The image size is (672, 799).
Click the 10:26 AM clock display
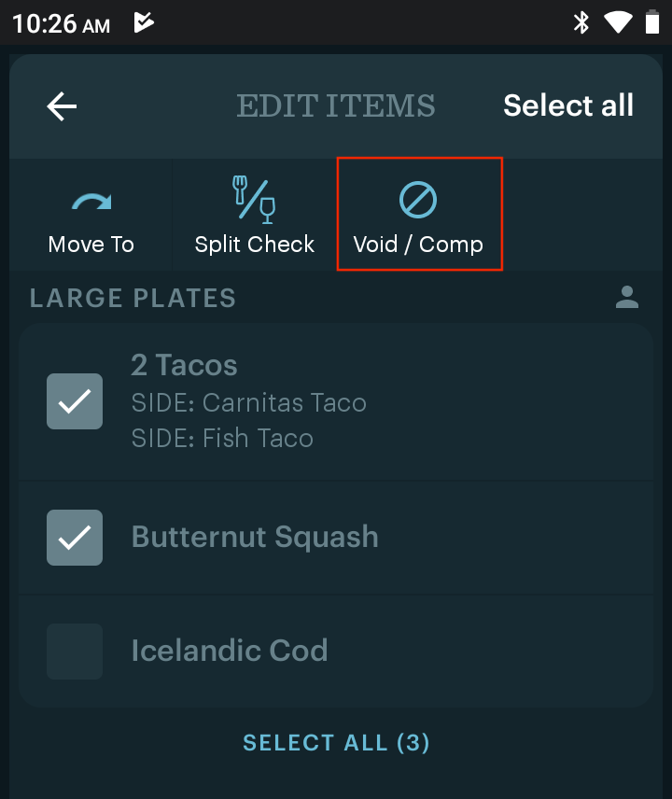pyautogui.click(x=58, y=22)
